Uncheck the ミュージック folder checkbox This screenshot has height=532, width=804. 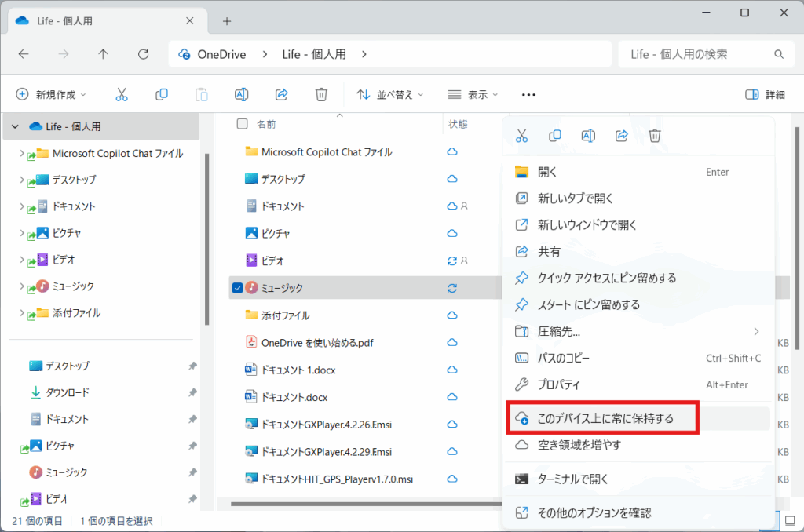[238, 288]
